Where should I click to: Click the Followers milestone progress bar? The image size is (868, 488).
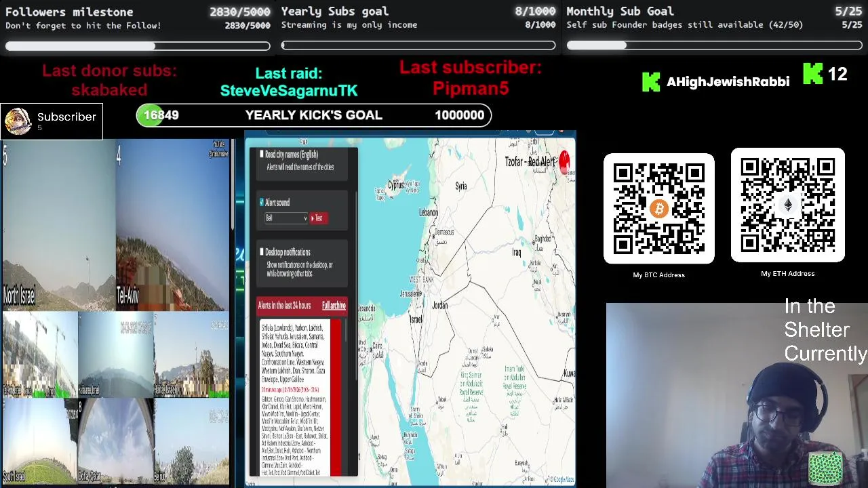click(x=138, y=46)
